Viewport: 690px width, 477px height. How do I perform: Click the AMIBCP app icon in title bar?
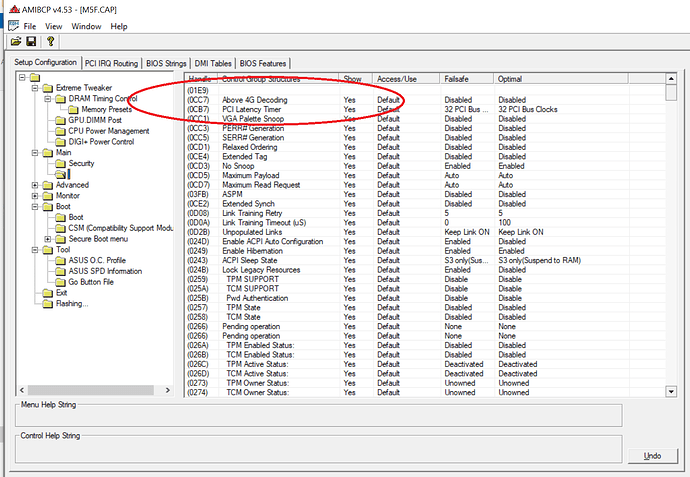pos(14,9)
